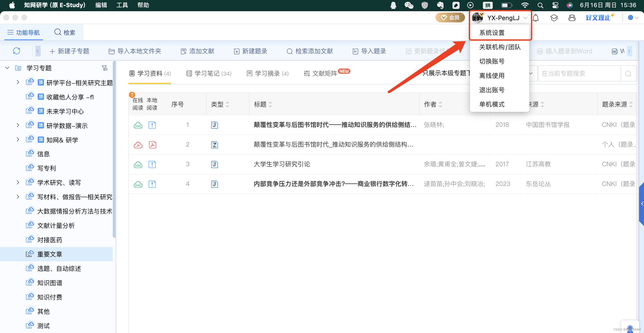Switch to the 学习笔记 tab
The height and width of the screenshot is (333, 644).
[209, 73]
